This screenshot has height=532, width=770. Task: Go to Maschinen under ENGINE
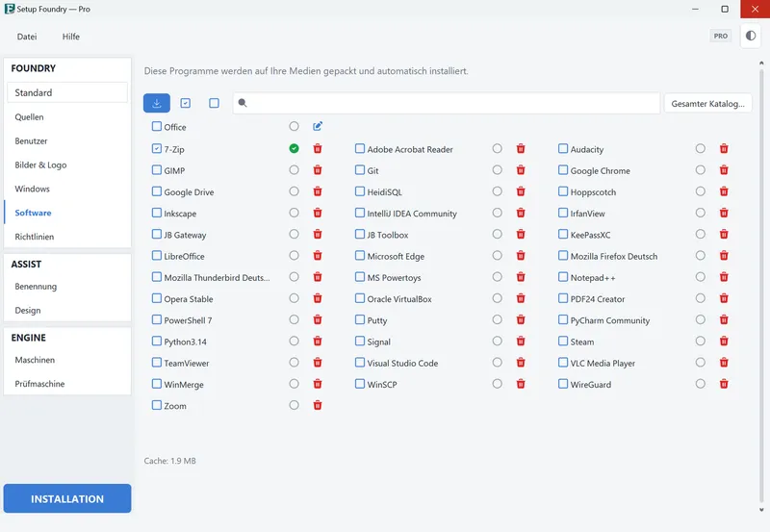click(67, 360)
